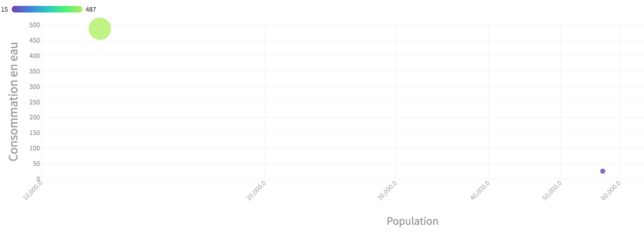Click the 'Consommation en eau' axis title
Screen dimensions: 644x234
coord(14,102)
